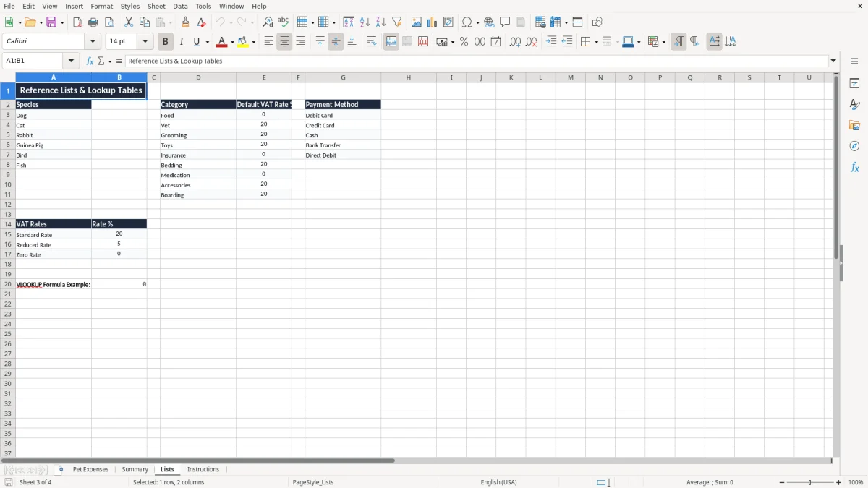Open the Function Wizard icon
The width and height of the screenshot is (868, 488).
90,61
